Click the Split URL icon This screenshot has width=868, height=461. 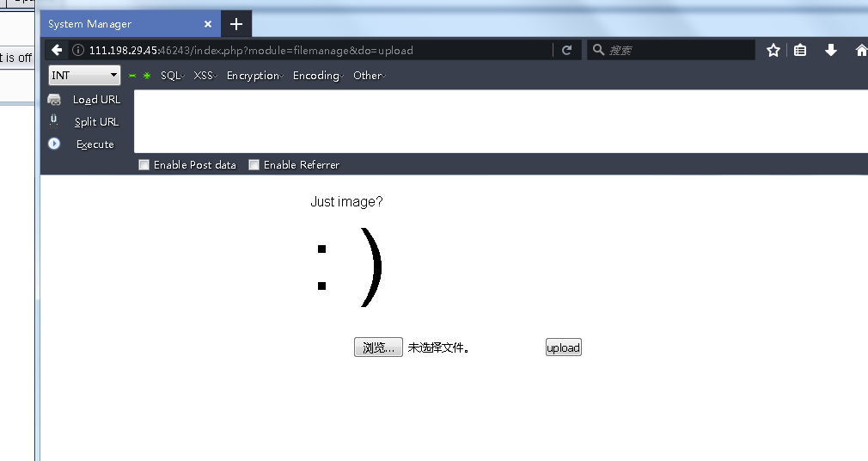pyautogui.click(x=53, y=120)
